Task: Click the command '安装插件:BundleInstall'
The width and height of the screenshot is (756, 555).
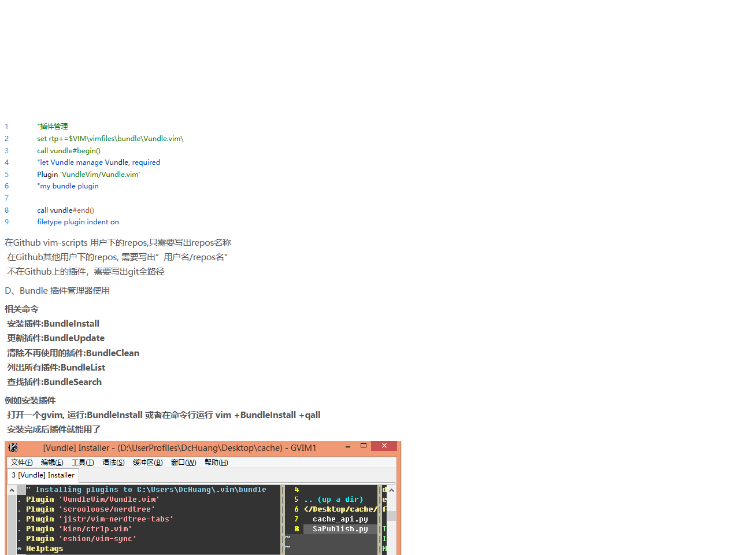Action: (53, 324)
